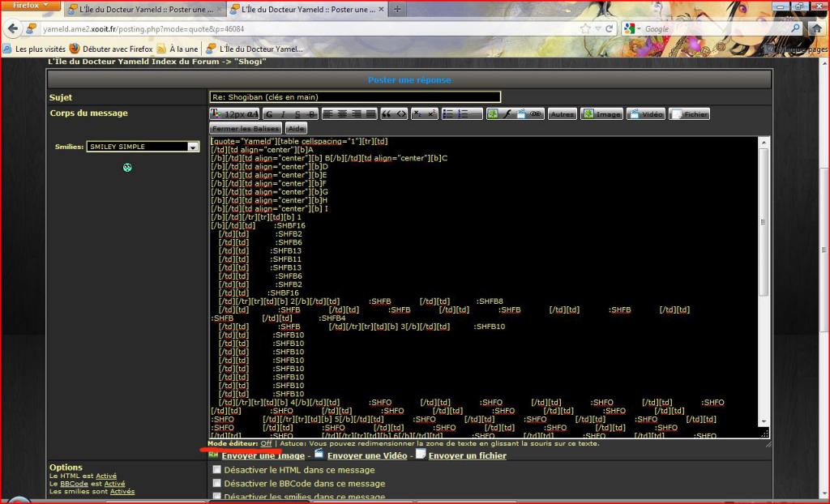Check Désactiver les smilies dans ce message

(217, 496)
